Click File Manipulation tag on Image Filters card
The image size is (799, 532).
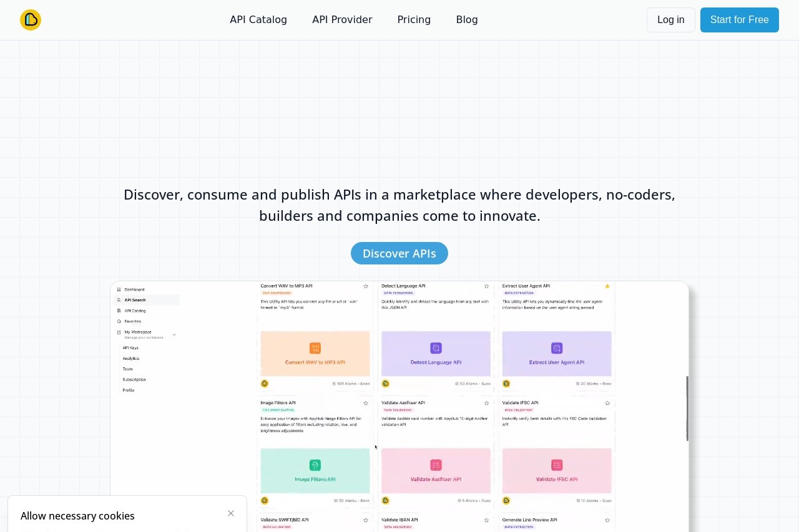tap(278, 410)
